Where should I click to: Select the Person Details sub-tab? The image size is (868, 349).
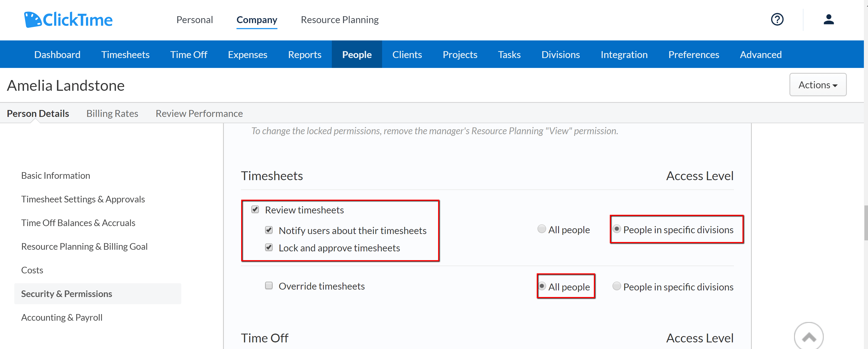pyautogui.click(x=38, y=113)
